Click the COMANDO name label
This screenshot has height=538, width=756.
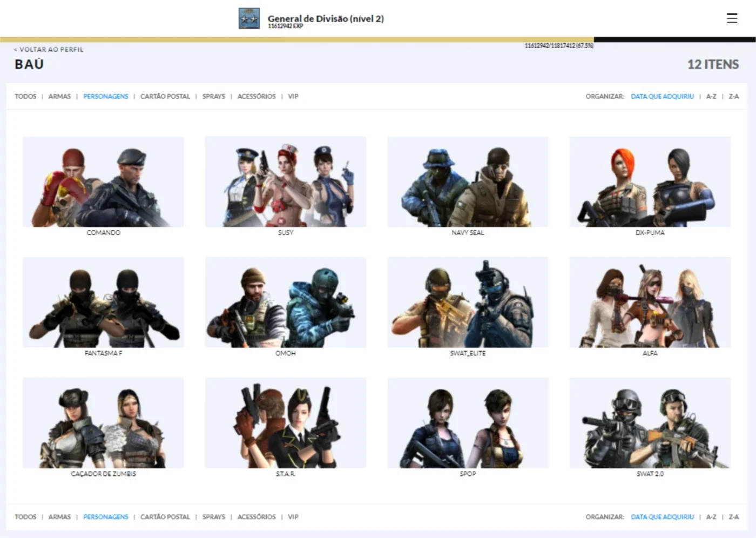[x=103, y=232]
